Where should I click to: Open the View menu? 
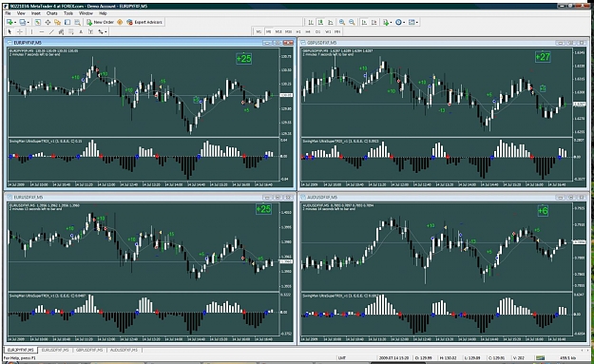click(x=21, y=13)
